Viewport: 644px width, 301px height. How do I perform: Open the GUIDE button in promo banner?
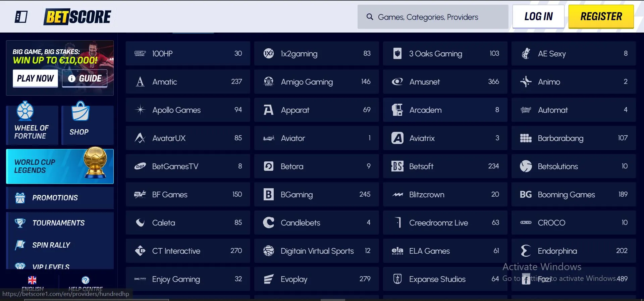coord(85,79)
